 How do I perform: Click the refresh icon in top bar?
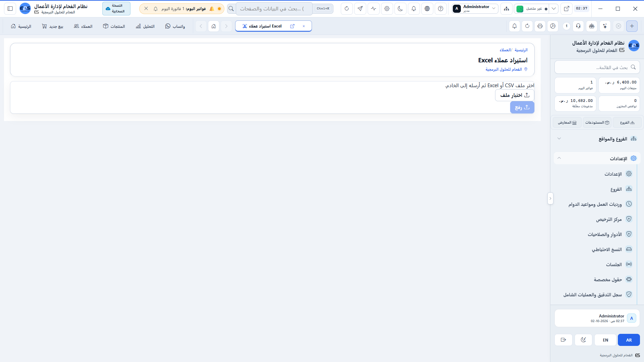coord(347,9)
